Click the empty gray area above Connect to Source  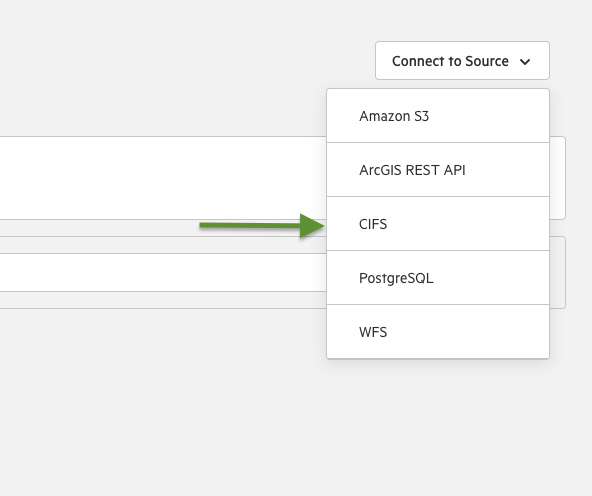pyautogui.click(x=462, y=20)
